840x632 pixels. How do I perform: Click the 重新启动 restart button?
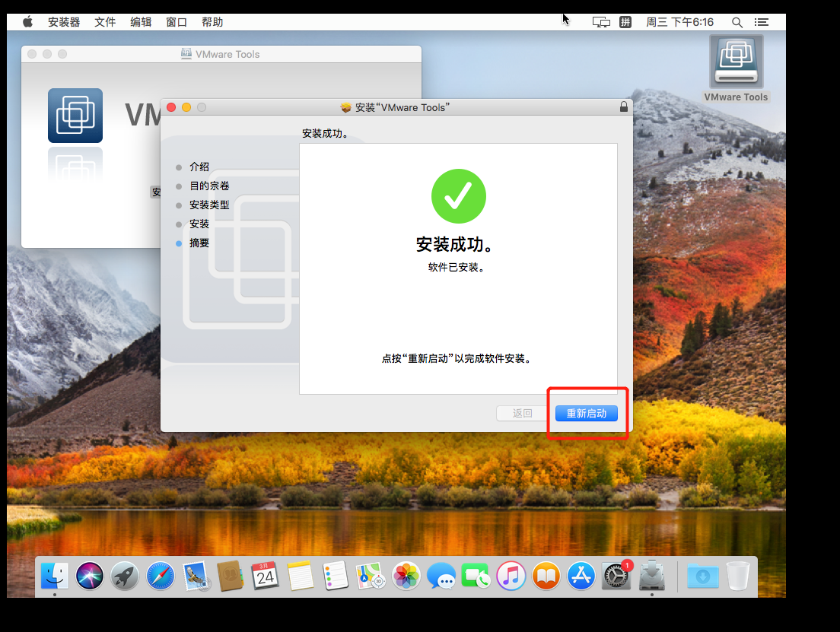(x=586, y=414)
